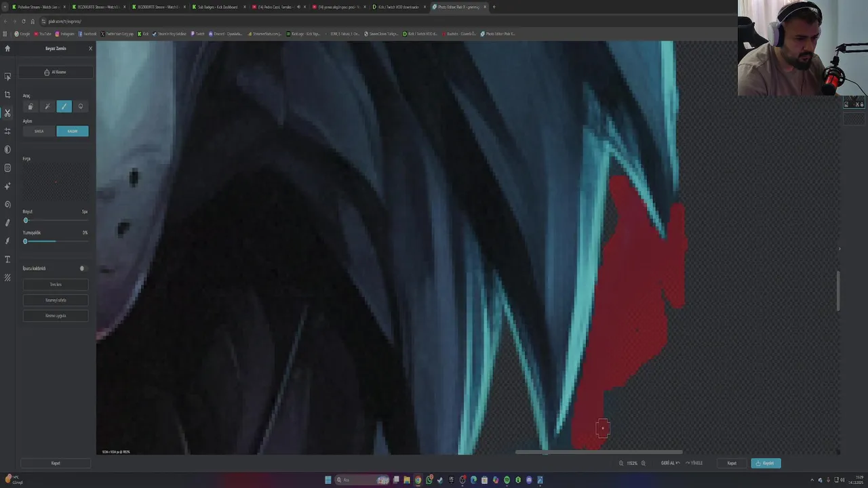This screenshot has width=868, height=488.
Task: Select the Crop tool in left sidebar
Action: click(x=7, y=95)
